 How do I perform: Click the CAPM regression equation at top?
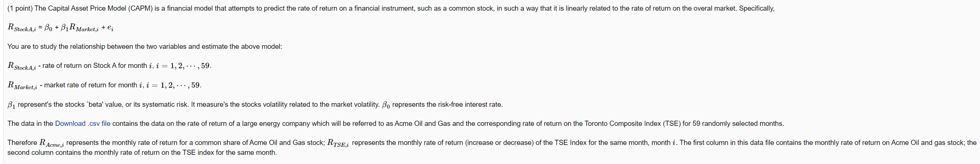coord(60,28)
